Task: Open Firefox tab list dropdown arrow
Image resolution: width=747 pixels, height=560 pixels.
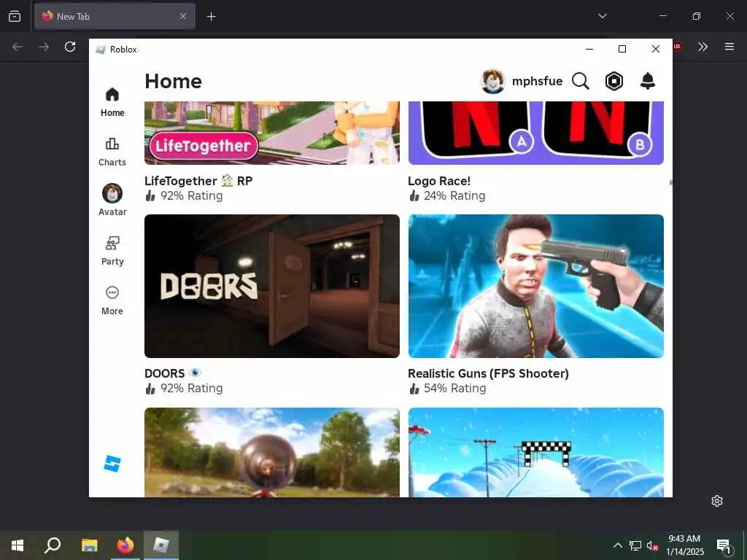Action: [x=602, y=16]
